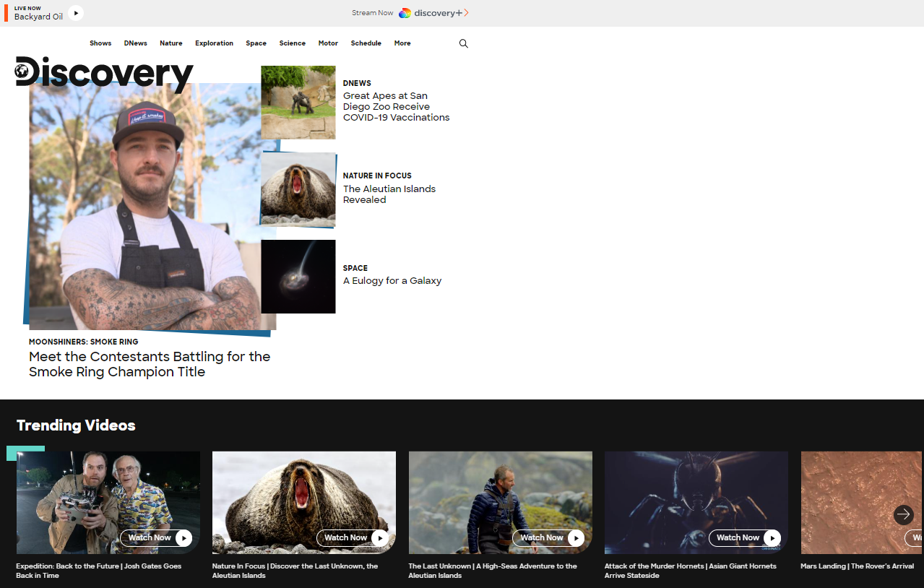Expand the More menu
Image resolution: width=924 pixels, height=588 pixels.
click(x=402, y=43)
